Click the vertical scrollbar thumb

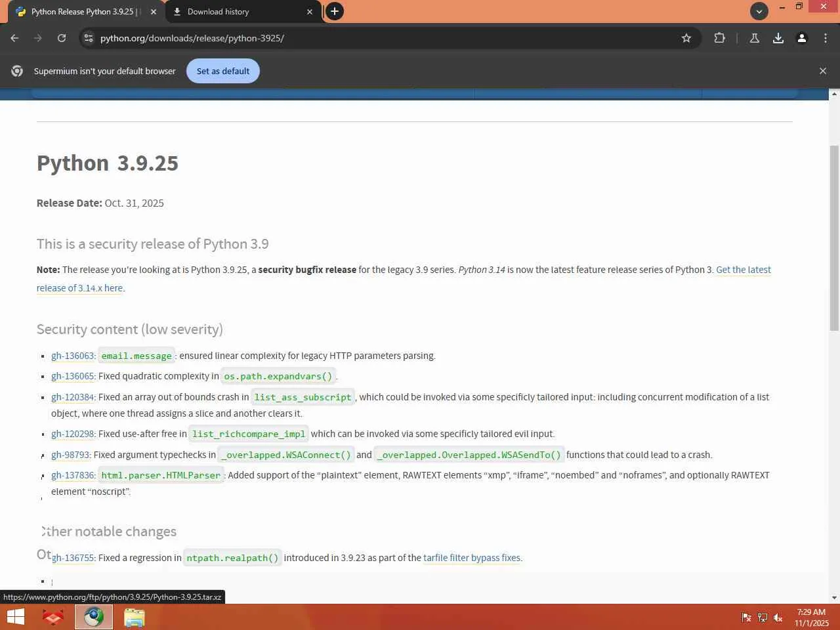(834, 238)
